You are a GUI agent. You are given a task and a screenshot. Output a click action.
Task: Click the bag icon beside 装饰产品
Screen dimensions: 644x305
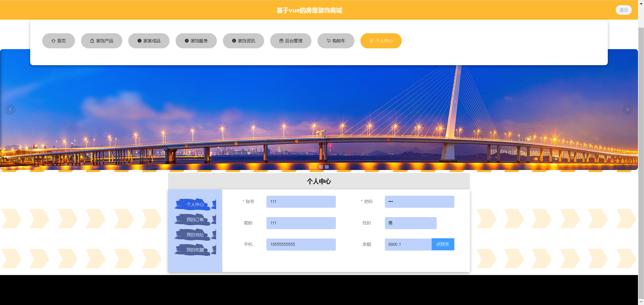(92, 41)
